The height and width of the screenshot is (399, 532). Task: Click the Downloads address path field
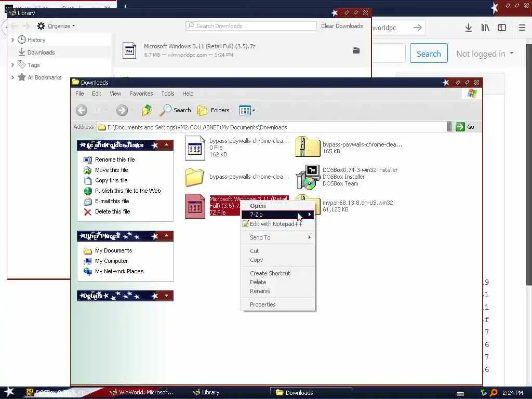(271, 127)
